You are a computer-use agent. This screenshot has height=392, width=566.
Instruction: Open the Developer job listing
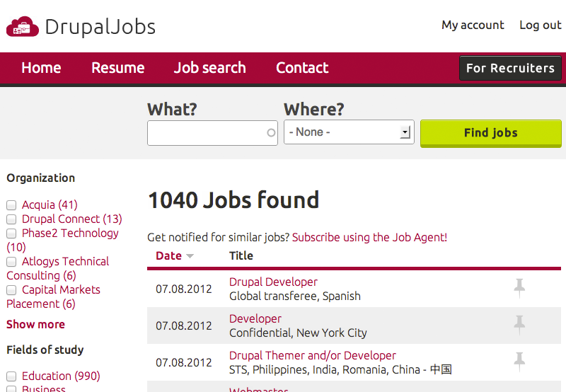pos(255,318)
